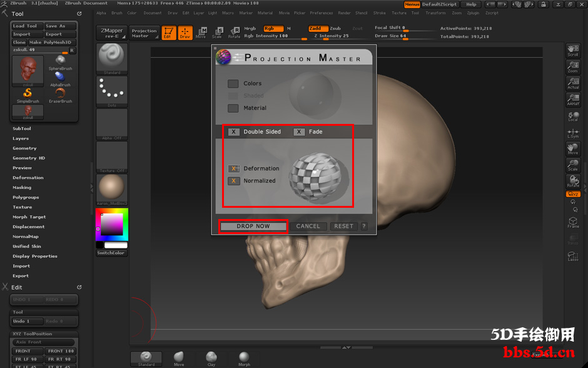Choose the Clay brush thumbnail
588x368 pixels.
[x=211, y=359]
